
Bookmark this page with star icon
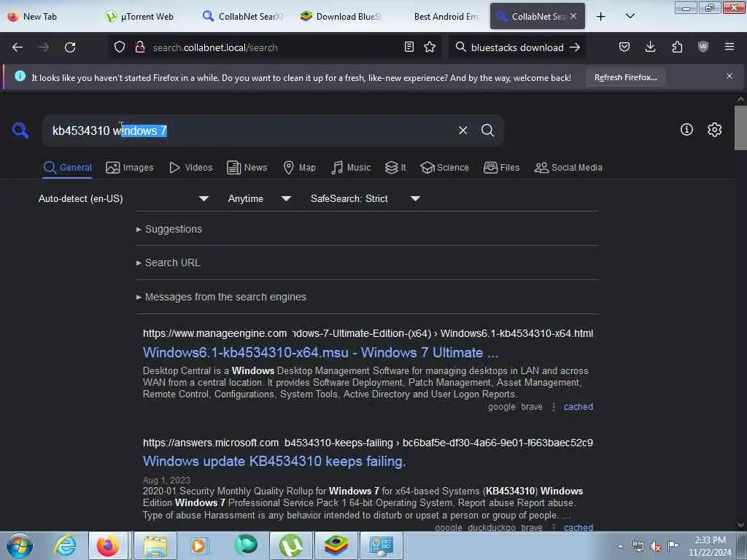(x=430, y=47)
